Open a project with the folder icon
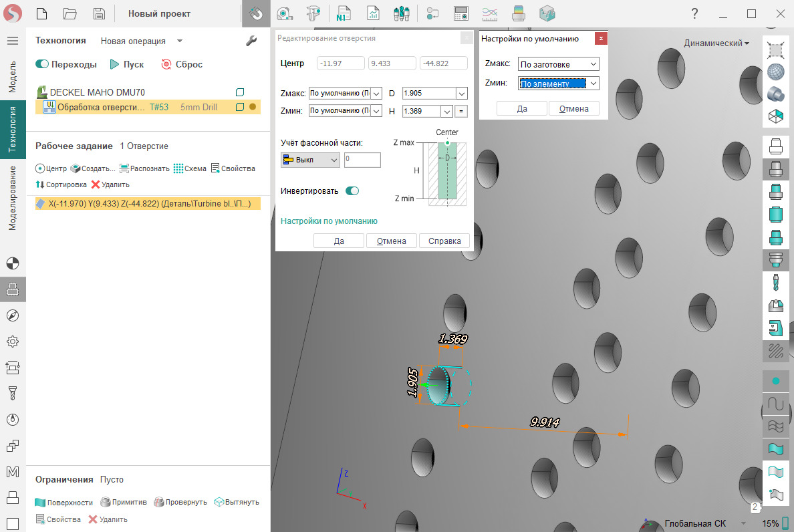Viewport: 794px width, 532px height. (70, 13)
